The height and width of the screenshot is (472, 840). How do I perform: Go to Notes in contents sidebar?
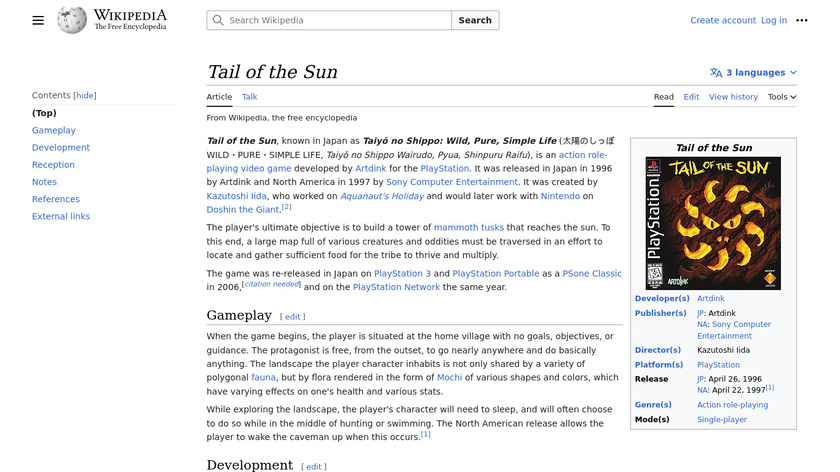tap(44, 182)
